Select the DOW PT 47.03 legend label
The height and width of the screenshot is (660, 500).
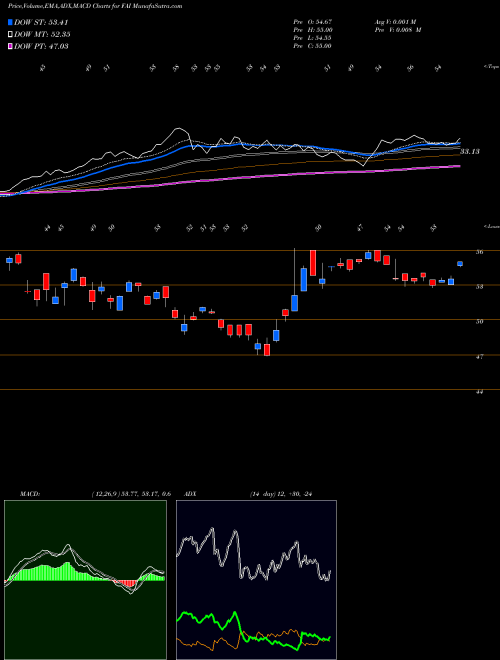coord(41,46)
